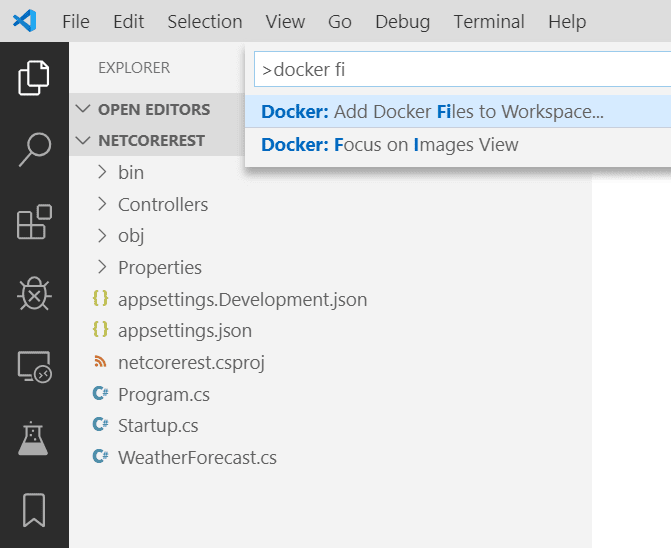Screen dimensions: 671x548
Task: Run Docker: Add Docker Files to Workspace
Action: tap(458, 112)
